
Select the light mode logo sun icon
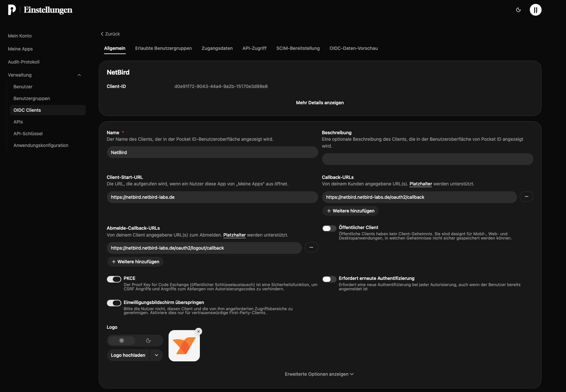pos(122,341)
